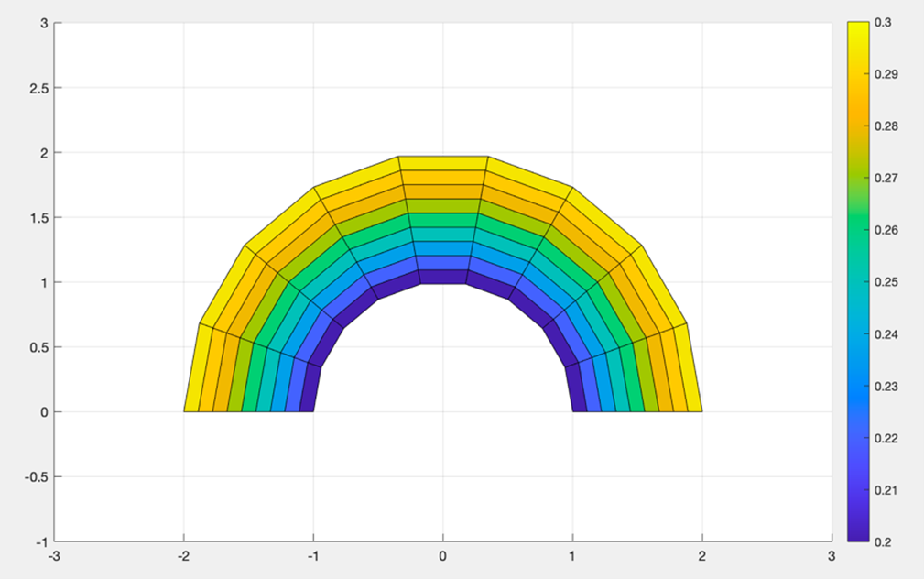The height and width of the screenshot is (579, 924).
Task: Click the y-axis tick label 1.5
Action: click(x=39, y=218)
